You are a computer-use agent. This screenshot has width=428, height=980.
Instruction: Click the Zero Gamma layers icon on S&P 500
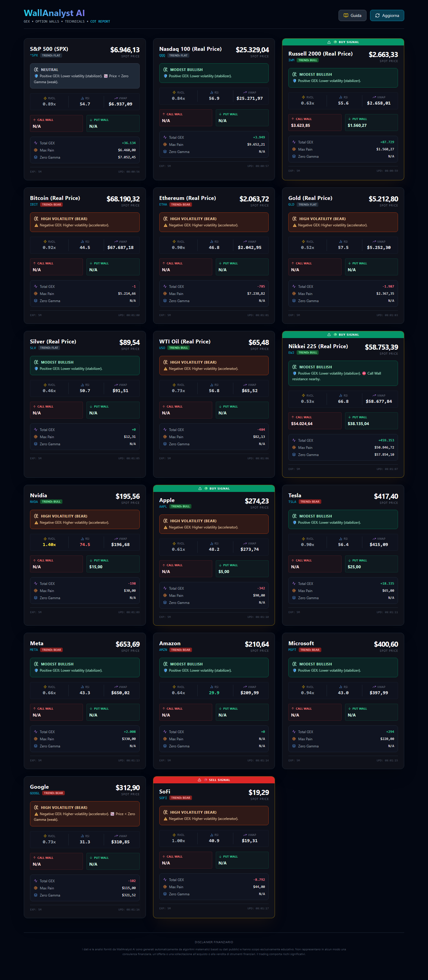(36, 157)
